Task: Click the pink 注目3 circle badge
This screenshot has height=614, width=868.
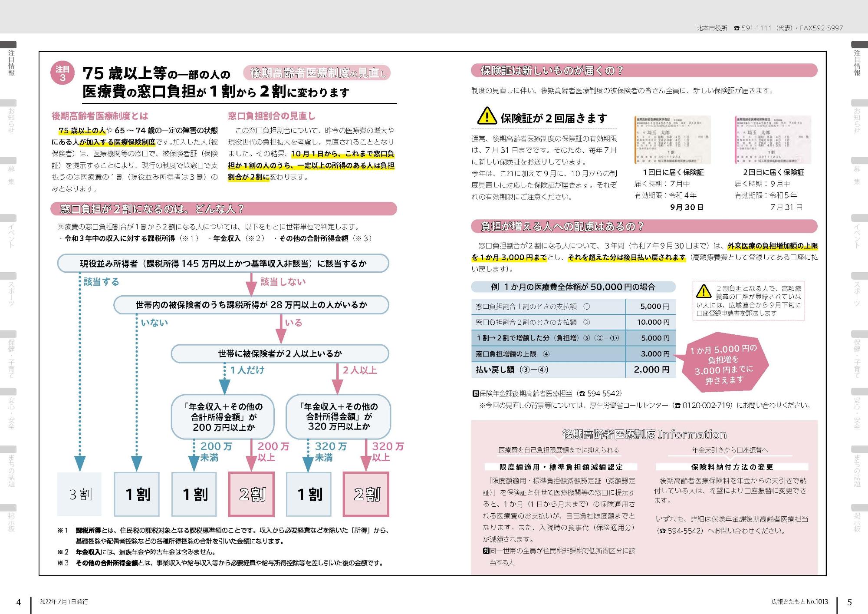Action: 62,73
